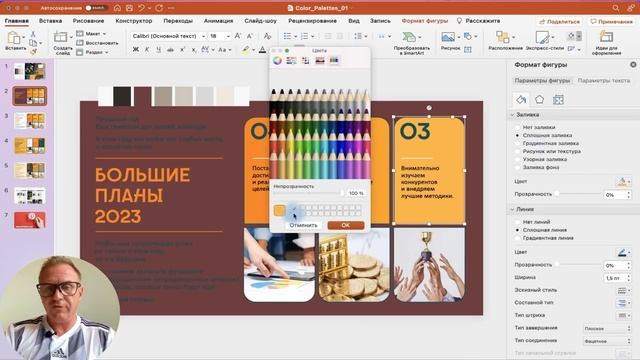Select the Сплошная линия radio option
The width and height of the screenshot is (640, 360).
518,230
